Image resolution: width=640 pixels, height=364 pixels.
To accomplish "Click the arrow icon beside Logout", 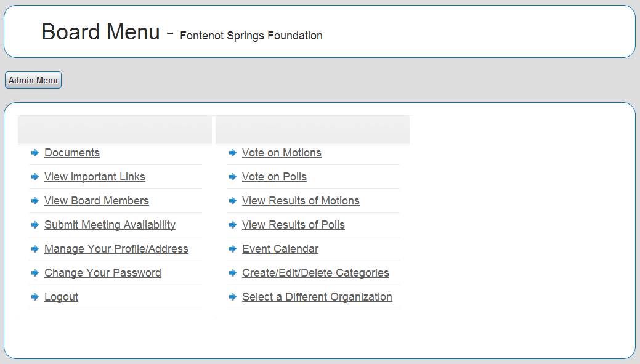I will [x=35, y=297].
